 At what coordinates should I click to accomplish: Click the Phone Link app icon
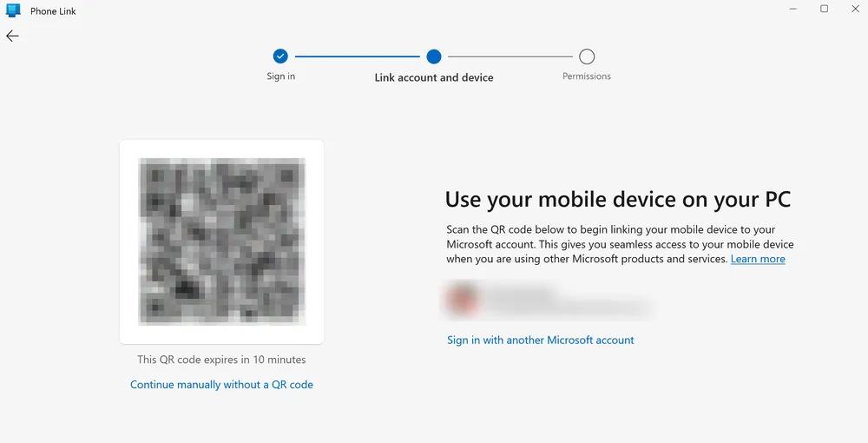pos(13,10)
